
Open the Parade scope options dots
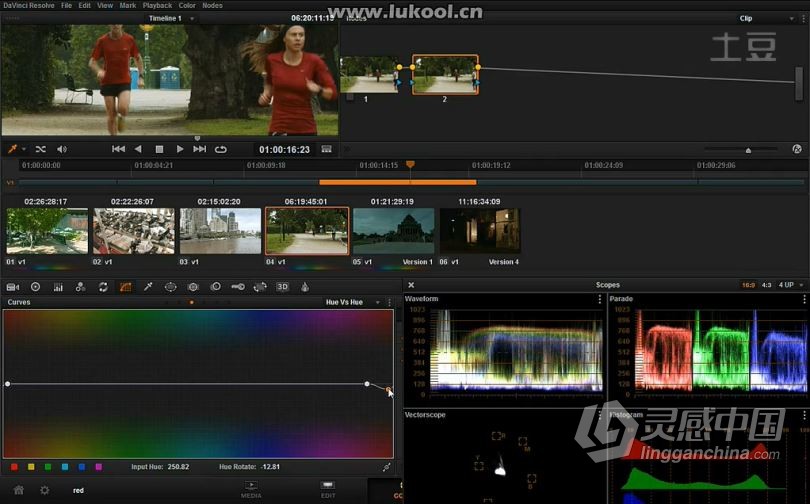804,300
